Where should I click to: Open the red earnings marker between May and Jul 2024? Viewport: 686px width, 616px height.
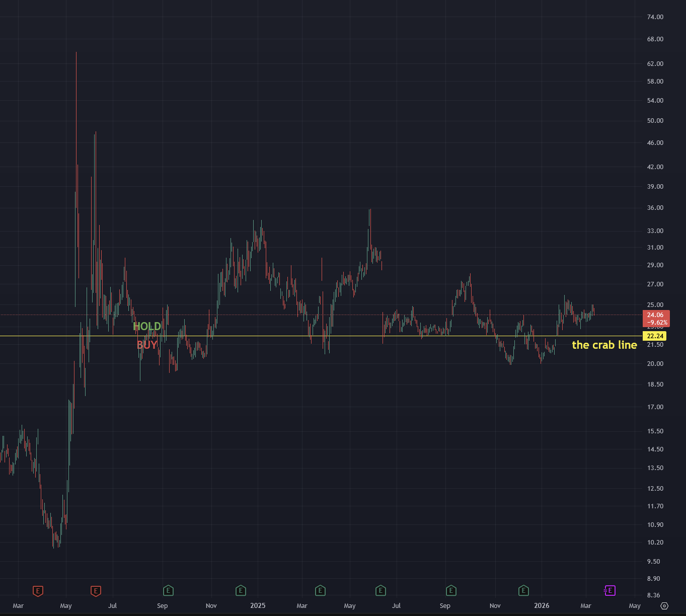(96, 590)
